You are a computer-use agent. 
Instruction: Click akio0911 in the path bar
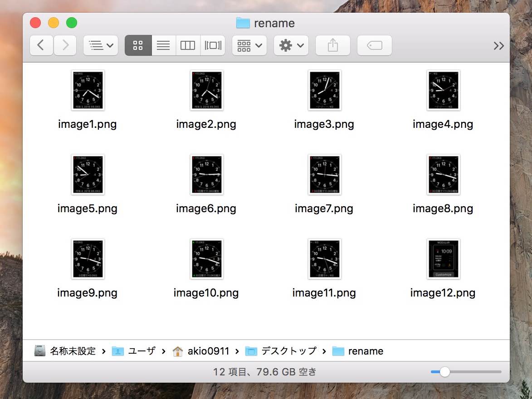point(208,351)
